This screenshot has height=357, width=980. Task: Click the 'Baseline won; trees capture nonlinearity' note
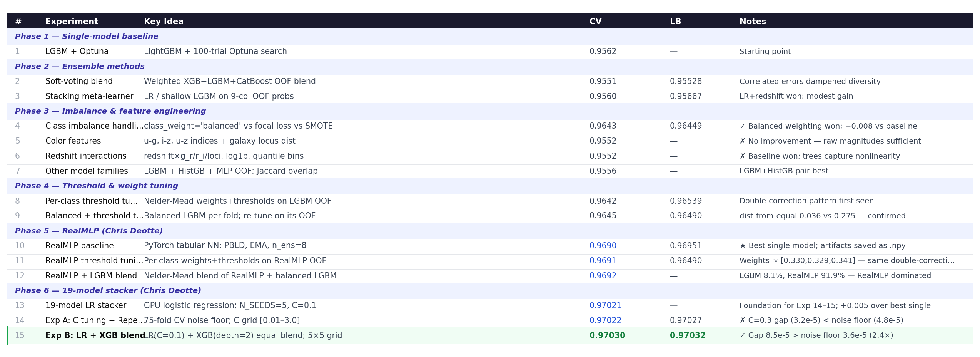pyautogui.click(x=820, y=156)
